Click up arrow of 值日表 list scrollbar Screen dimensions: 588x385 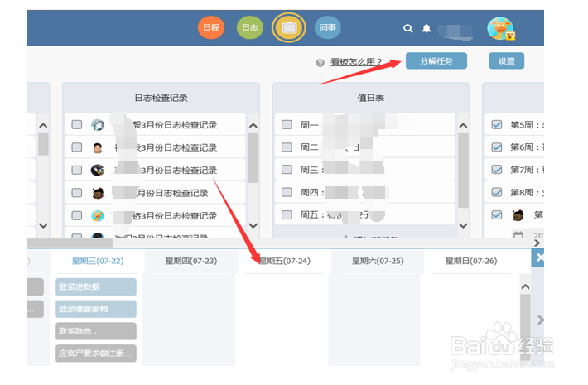[x=464, y=126]
